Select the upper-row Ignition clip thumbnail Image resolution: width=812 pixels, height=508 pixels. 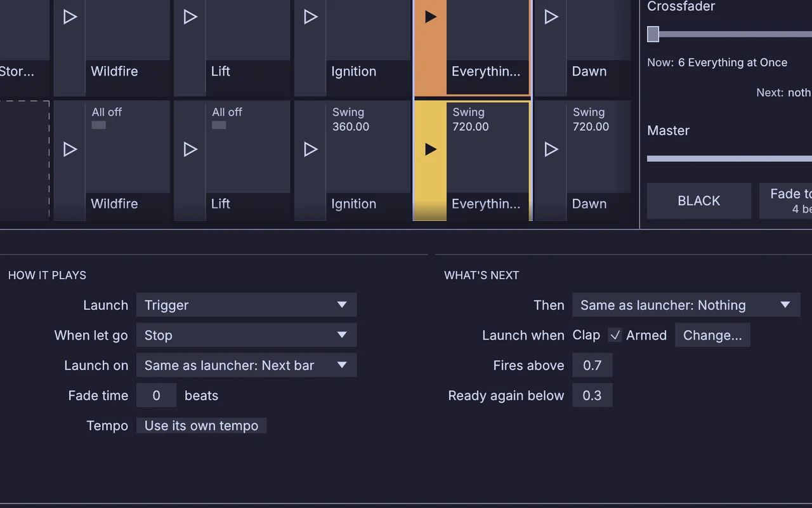[368, 30]
